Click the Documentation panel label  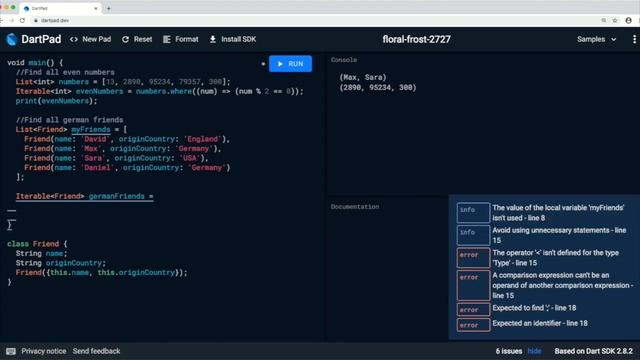click(355, 207)
